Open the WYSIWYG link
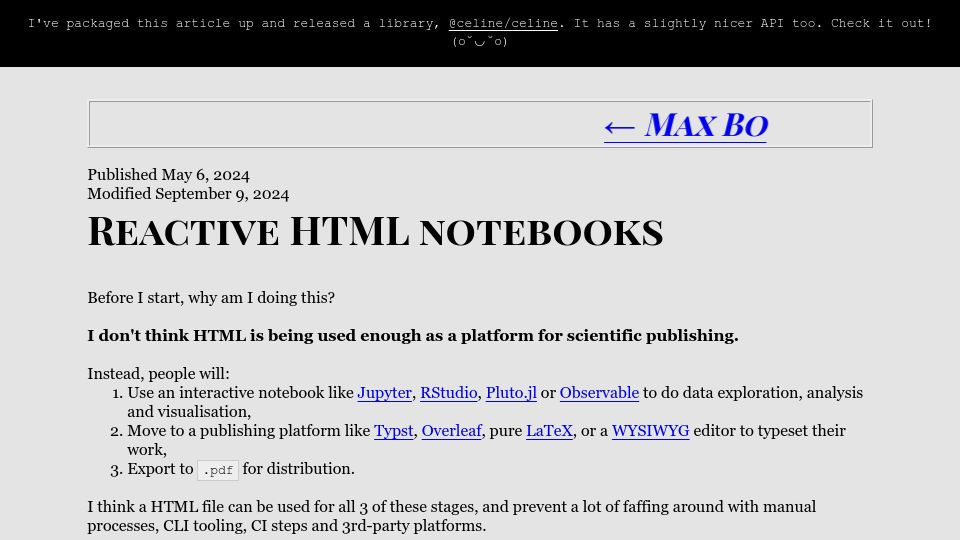 650,431
